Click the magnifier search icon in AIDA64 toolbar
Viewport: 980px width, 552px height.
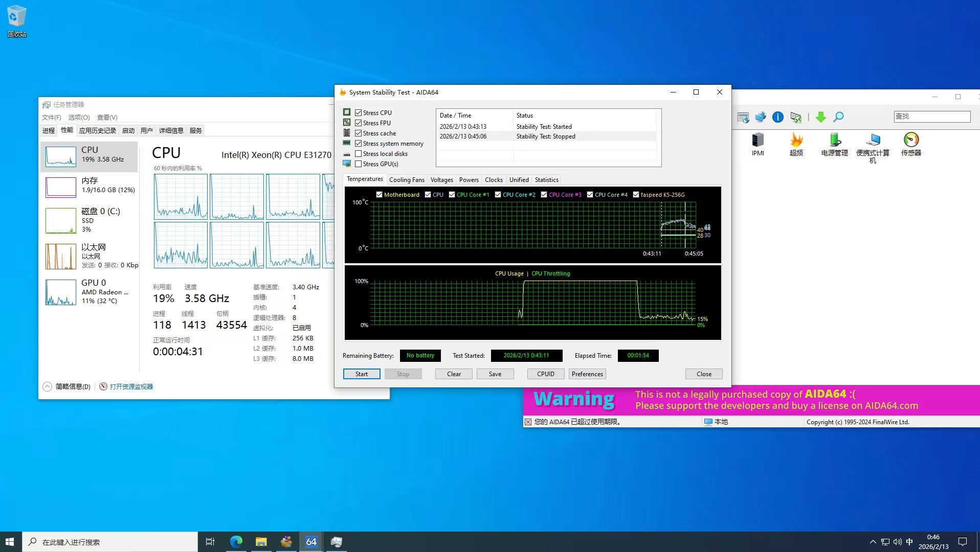[838, 117]
